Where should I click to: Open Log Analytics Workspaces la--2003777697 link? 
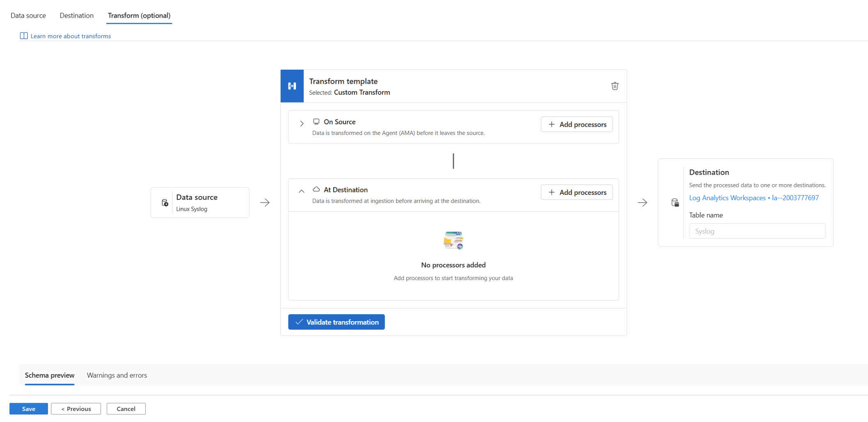[x=753, y=198]
